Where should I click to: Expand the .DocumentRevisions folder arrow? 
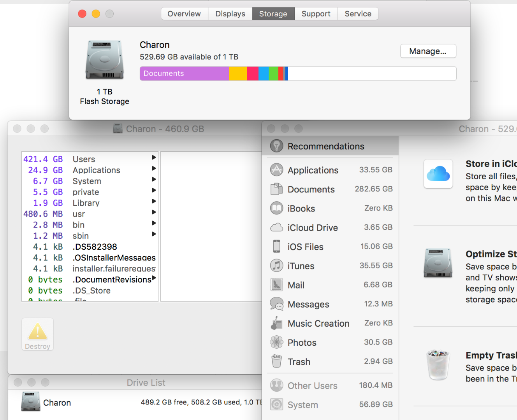pos(154,278)
